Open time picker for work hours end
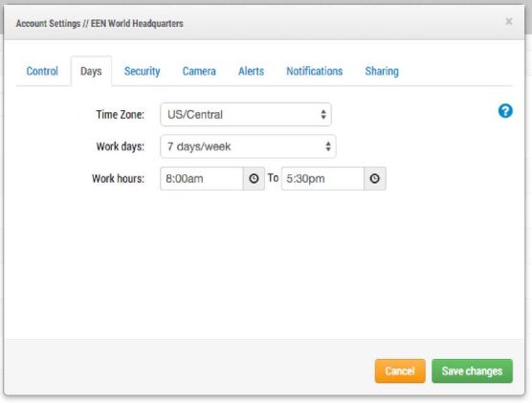 coord(374,179)
